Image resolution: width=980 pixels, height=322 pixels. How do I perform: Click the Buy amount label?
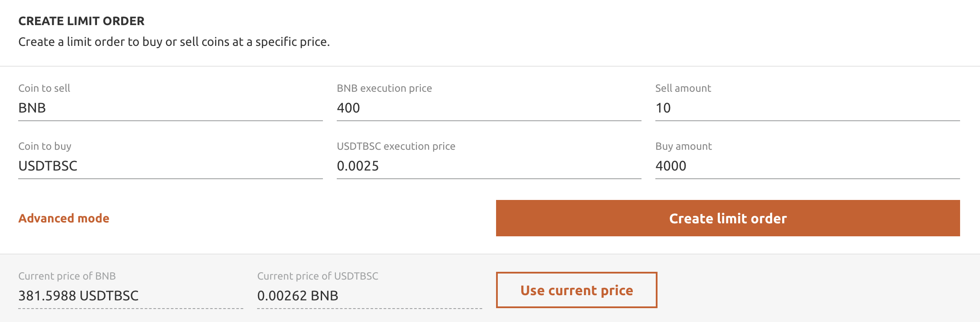(683, 146)
